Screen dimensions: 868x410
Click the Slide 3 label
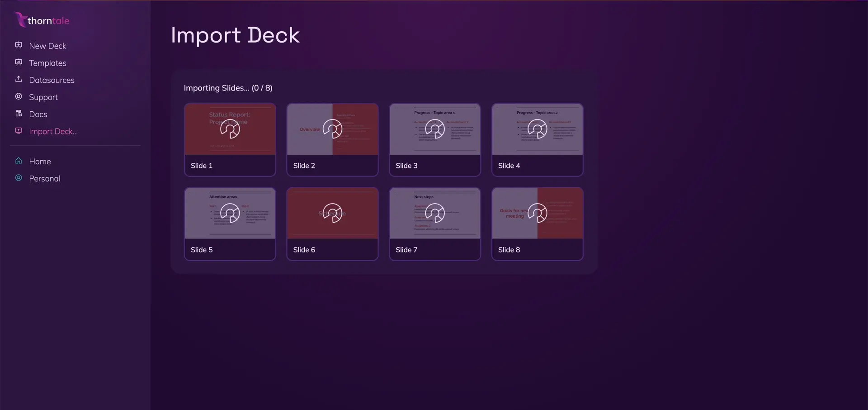pyautogui.click(x=406, y=166)
